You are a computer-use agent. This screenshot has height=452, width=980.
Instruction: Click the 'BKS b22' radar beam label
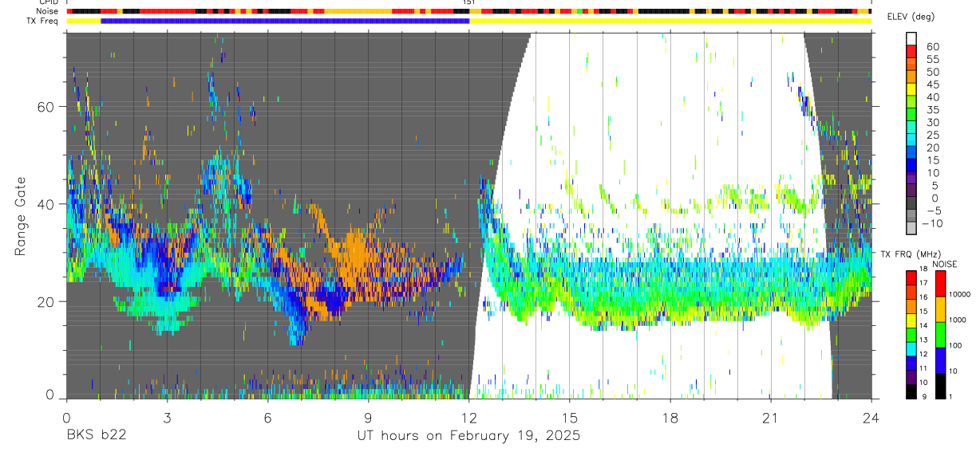96,436
